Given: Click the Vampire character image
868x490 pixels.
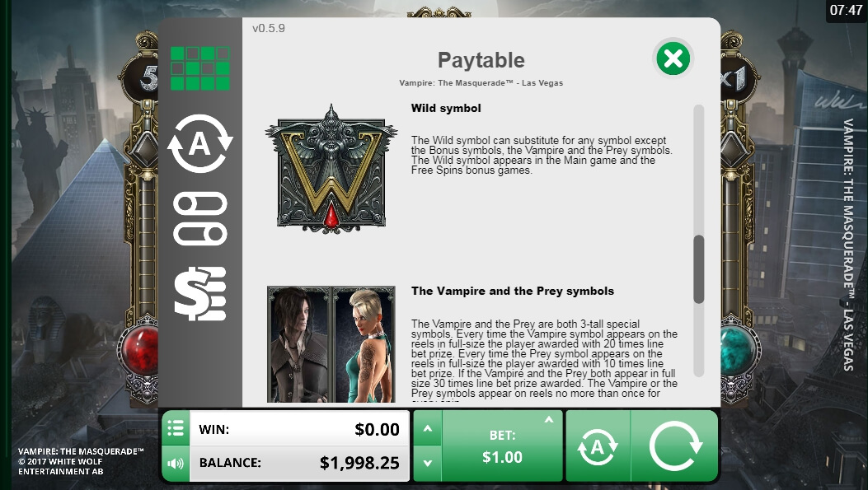Looking at the screenshot, I should pos(299,344).
